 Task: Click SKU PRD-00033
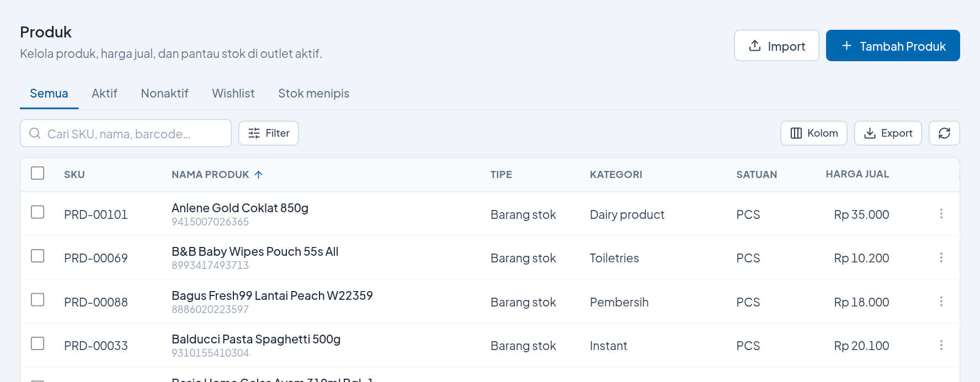click(96, 346)
